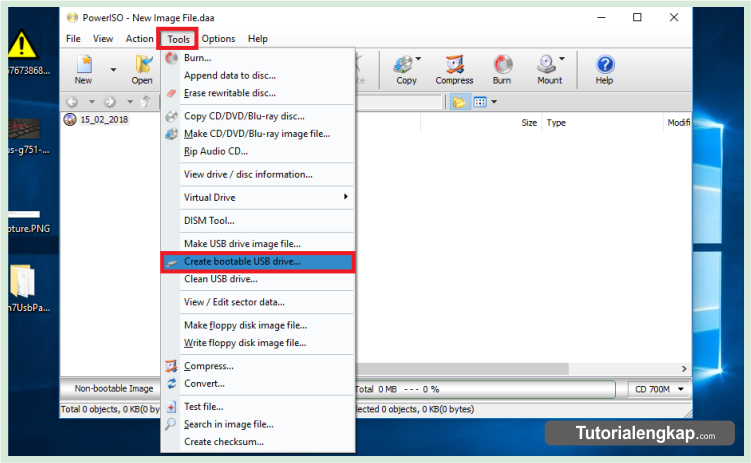The image size is (751, 463).
Task: Select Create bootable USB drive...
Action: click(x=258, y=262)
